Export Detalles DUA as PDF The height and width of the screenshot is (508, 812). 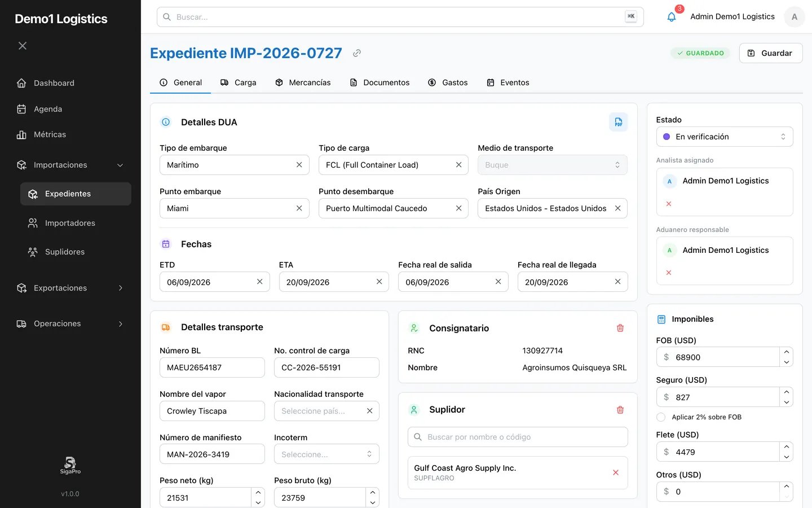(x=618, y=122)
